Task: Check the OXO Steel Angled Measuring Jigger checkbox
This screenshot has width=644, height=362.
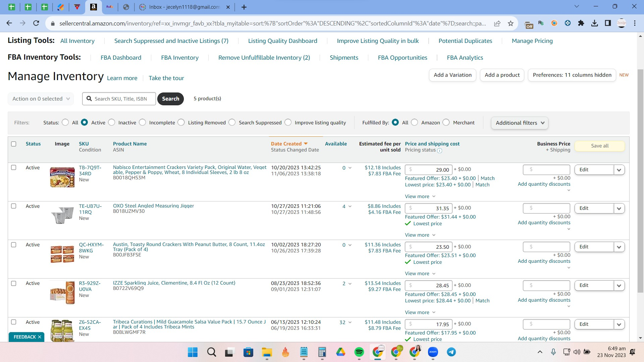Action: 14,206
